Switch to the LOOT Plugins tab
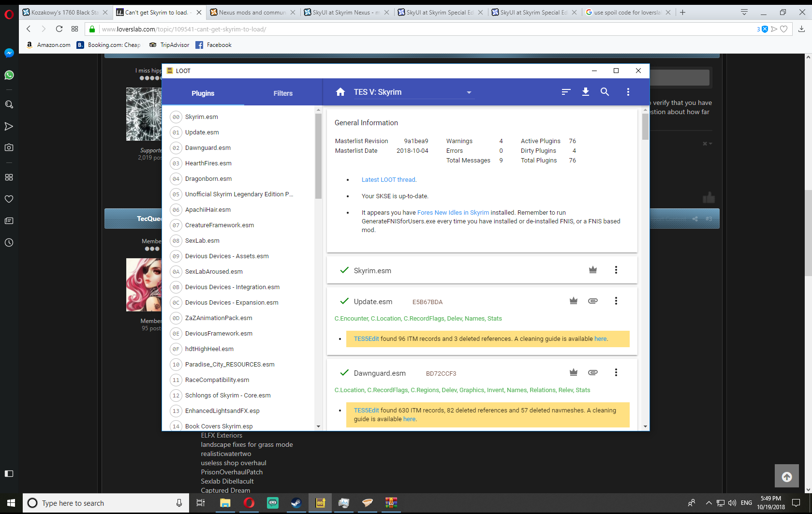The height and width of the screenshot is (514, 812). (203, 93)
